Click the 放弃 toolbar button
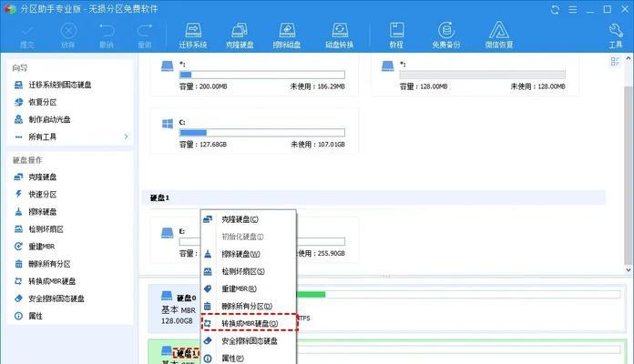Image resolution: width=634 pixels, height=364 pixels. (68, 36)
